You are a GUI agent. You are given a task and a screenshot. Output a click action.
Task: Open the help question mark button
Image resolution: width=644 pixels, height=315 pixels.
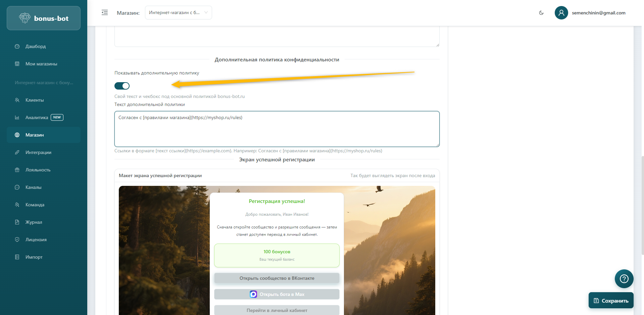[624, 278]
